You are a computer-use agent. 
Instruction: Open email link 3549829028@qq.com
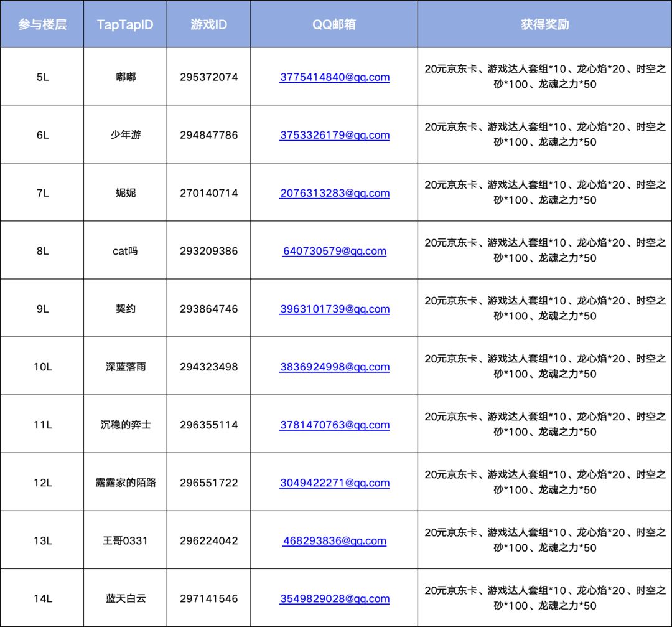pyautogui.click(x=334, y=598)
